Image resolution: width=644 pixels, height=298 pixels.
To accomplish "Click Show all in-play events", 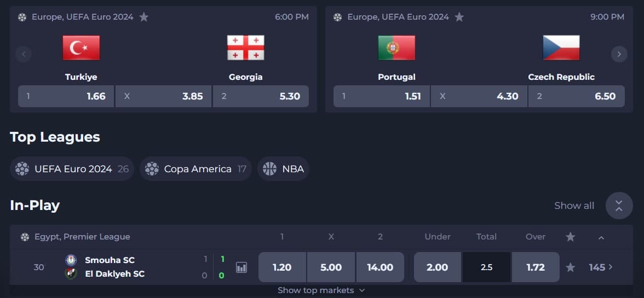I will (x=574, y=206).
